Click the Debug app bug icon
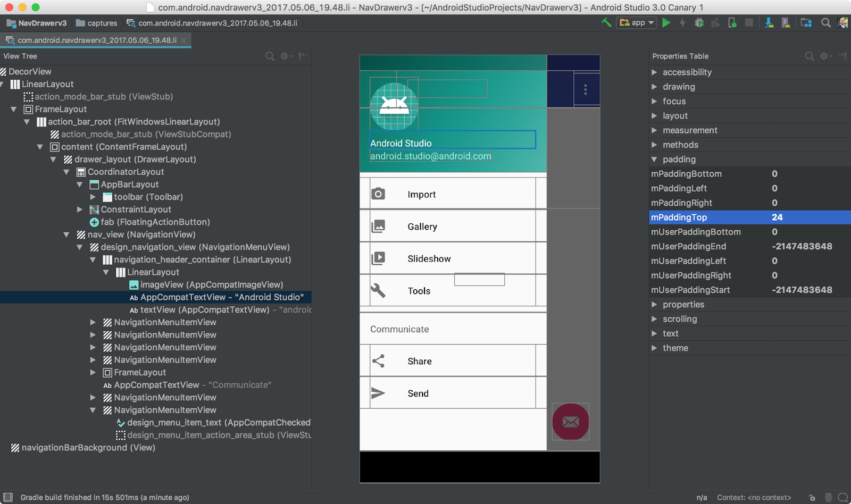851x504 pixels. (x=699, y=23)
